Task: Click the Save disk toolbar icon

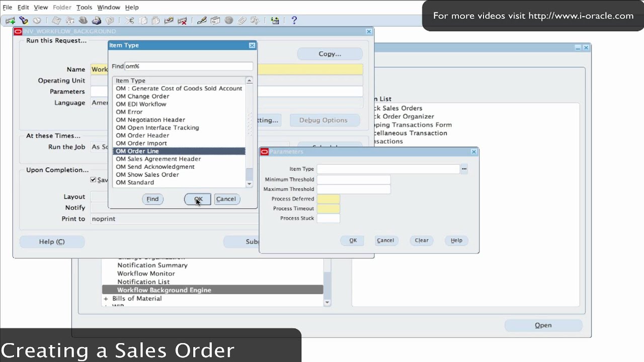Action: (x=56, y=21)
